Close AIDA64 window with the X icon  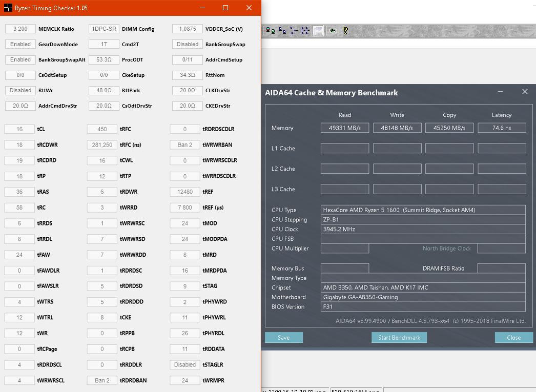(x=525, y=92)
